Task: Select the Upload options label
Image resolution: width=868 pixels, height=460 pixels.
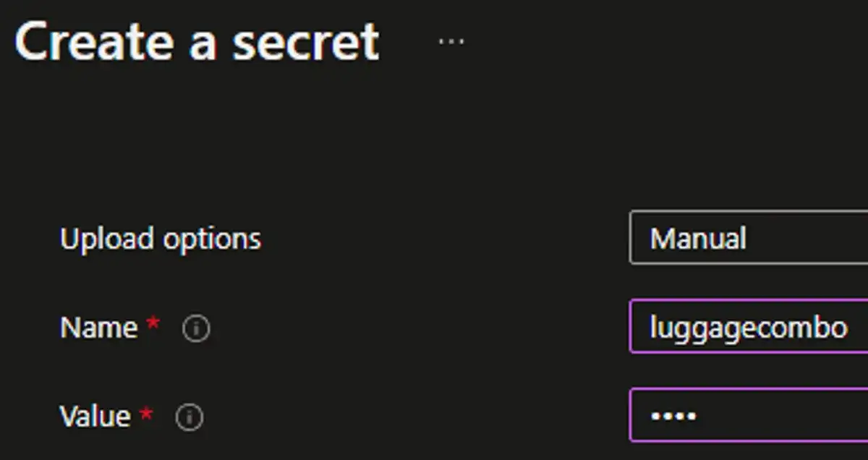Action: click(161, 239)
